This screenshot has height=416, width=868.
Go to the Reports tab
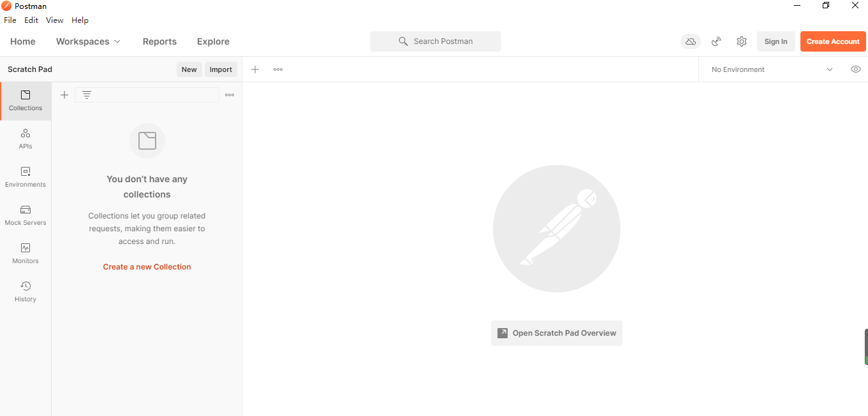pyautogui.click(x=159, y=41)
